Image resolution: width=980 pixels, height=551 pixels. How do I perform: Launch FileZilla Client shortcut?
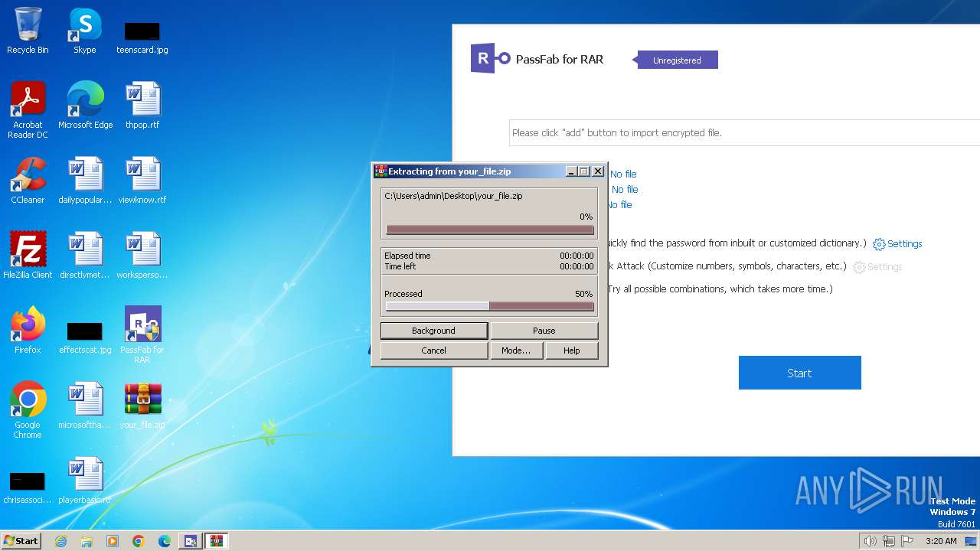tap(28, 256)
